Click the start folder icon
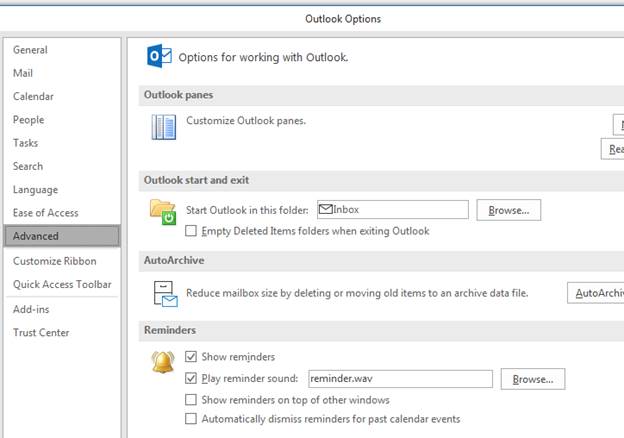The image size is (624, 438). point(163,212)
